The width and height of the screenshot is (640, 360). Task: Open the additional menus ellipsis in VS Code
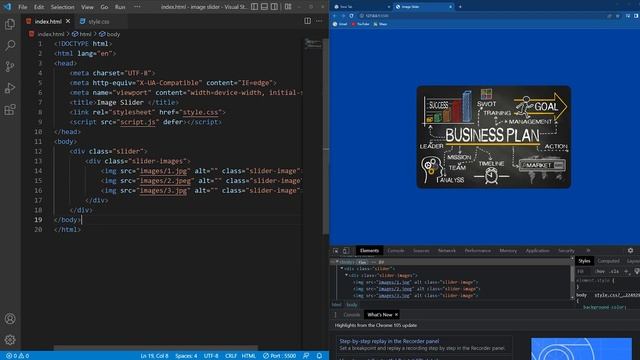(137, 7)
